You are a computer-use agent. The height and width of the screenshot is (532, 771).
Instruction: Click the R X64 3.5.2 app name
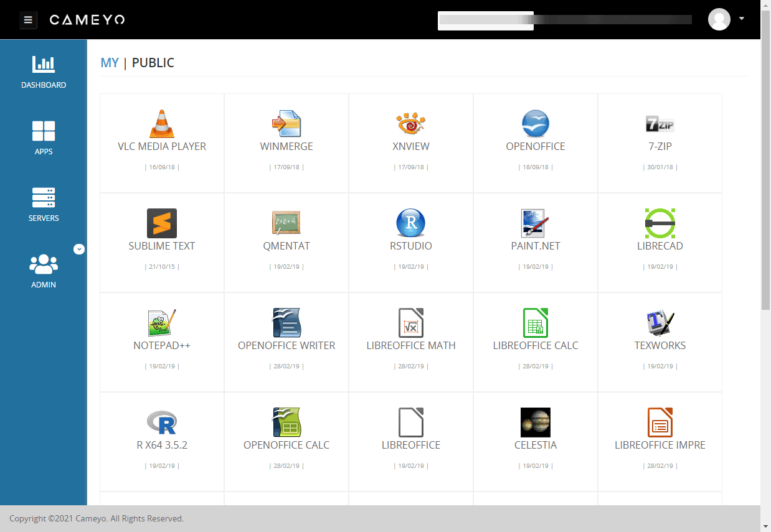(162, 446)
